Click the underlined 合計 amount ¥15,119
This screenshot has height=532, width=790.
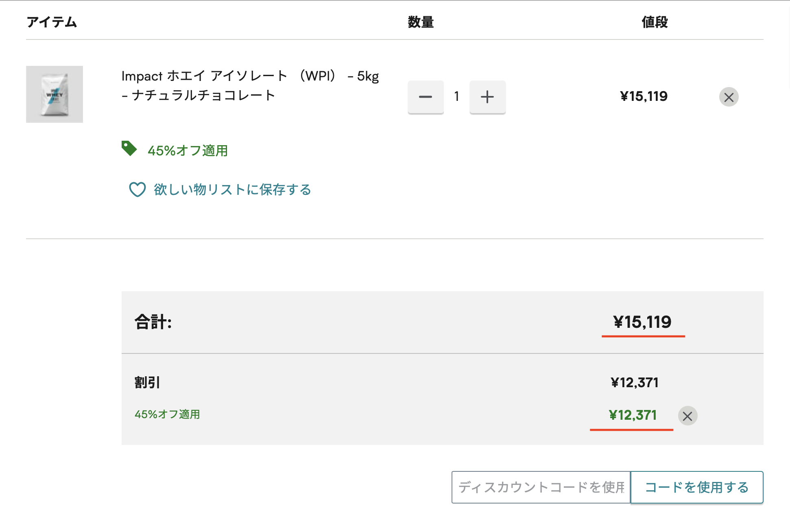pyautogui.click(x=642, y=322)
